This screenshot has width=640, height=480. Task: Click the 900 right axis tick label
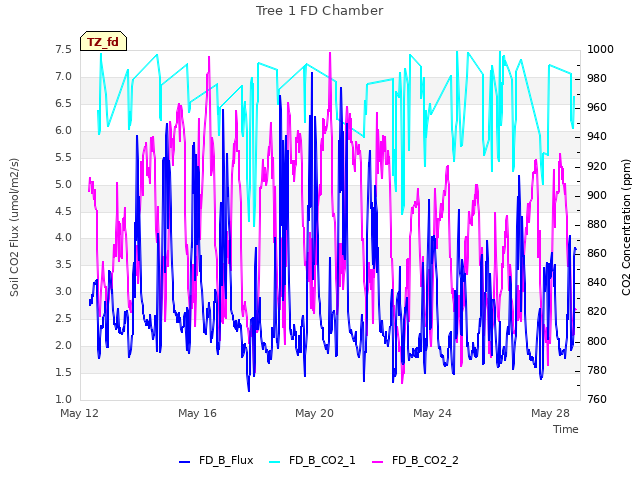tap(597, 196)
